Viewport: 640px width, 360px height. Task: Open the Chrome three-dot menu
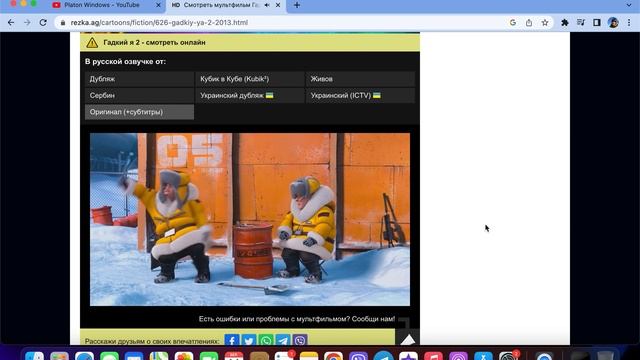point(629,23)
